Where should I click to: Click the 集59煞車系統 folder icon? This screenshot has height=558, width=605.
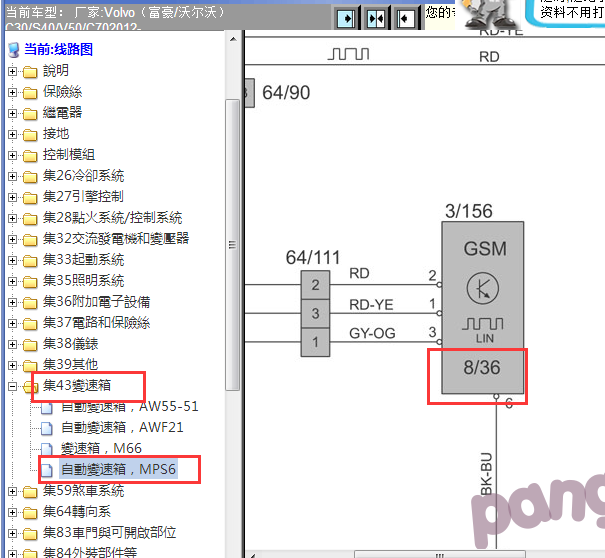click(30, 492)
